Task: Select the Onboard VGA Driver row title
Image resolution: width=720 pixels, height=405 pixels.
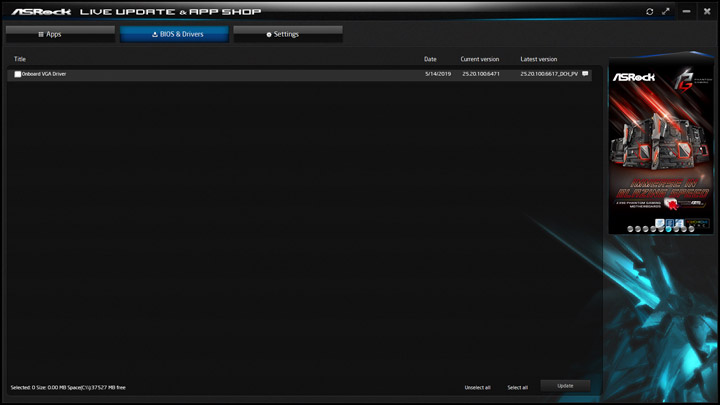Action: click(44, 74)
